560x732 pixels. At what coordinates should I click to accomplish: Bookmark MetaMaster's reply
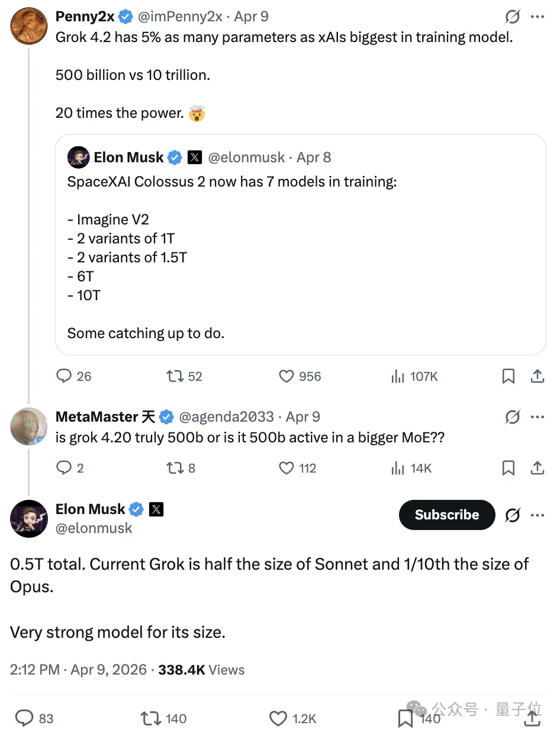click(x=508, y=468)
